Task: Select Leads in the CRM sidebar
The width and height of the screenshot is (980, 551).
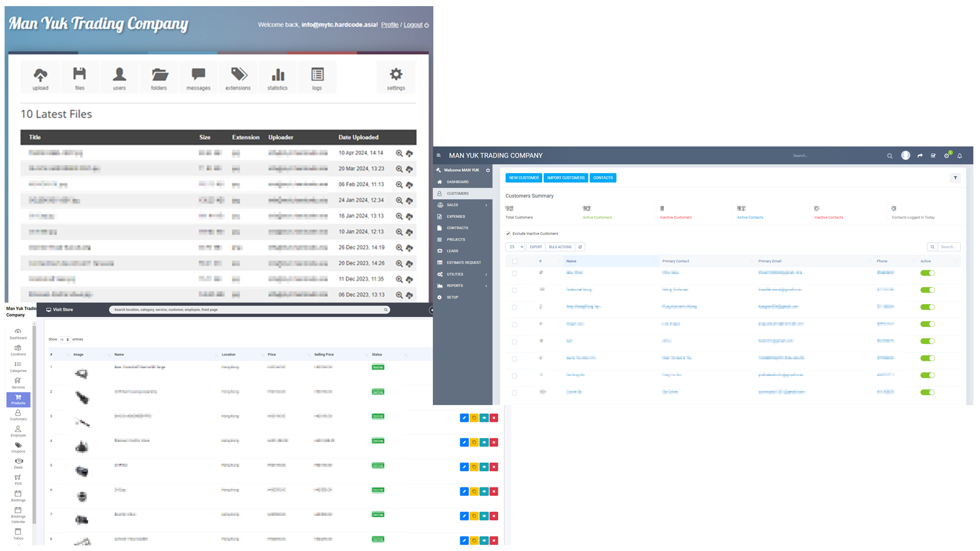Action: click(x=453, y=251)
